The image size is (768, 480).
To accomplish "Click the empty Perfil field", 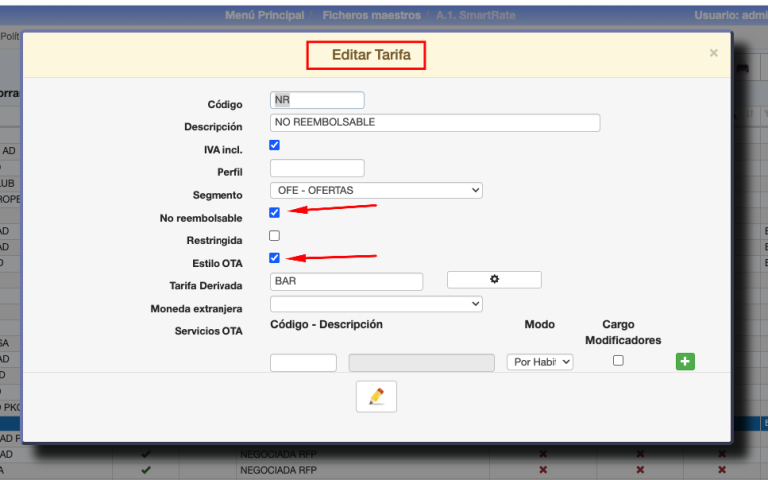I will tap(317, 168).
